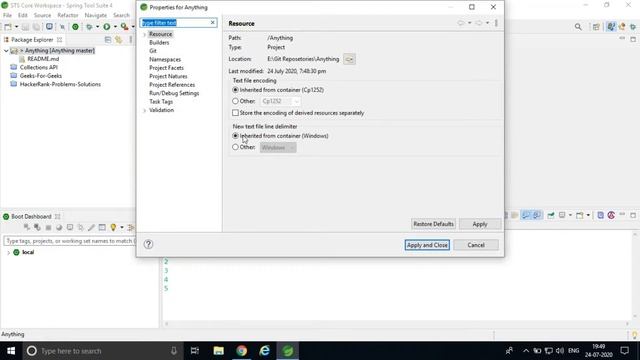This screenshot has height=360, width=640.
Task: Open the Resource page three-dot menu
Action: pyautogui.click(x=496, y=23)
